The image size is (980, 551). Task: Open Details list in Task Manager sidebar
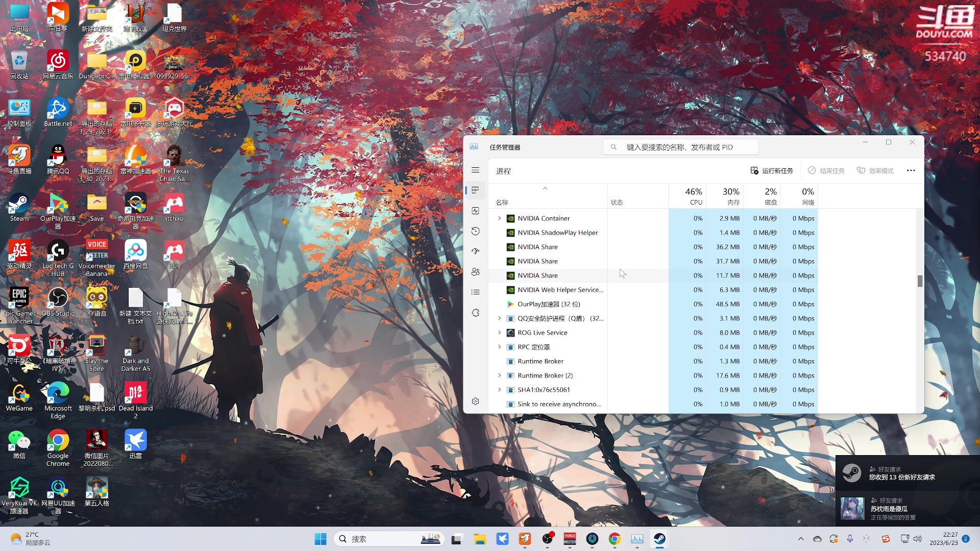475,292
